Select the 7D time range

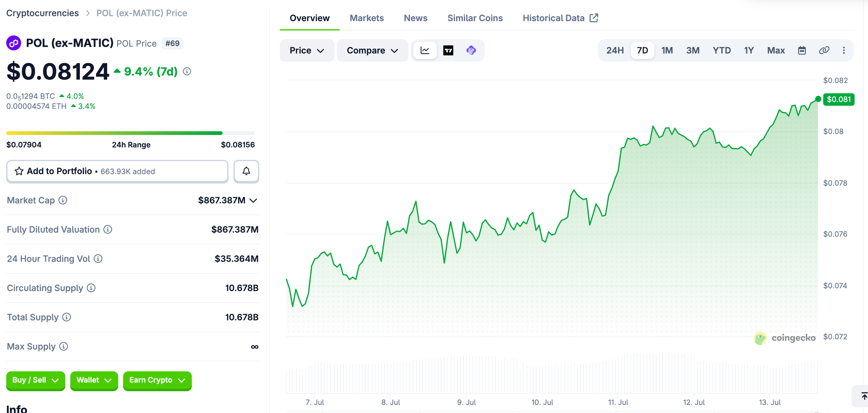[x=642, y=50]
